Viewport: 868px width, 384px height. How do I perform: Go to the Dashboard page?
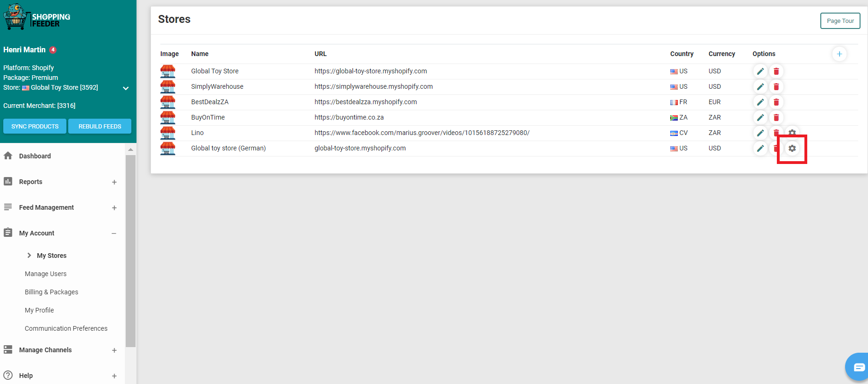35,156
